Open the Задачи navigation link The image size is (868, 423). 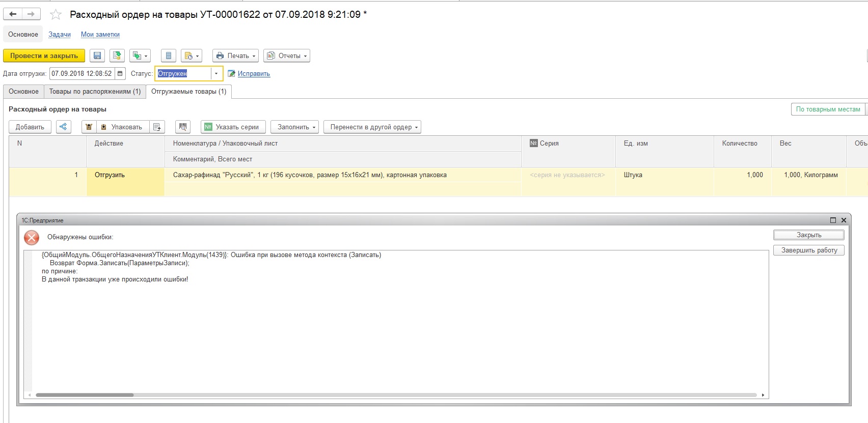pyautogui.click(x=60, y=35)
